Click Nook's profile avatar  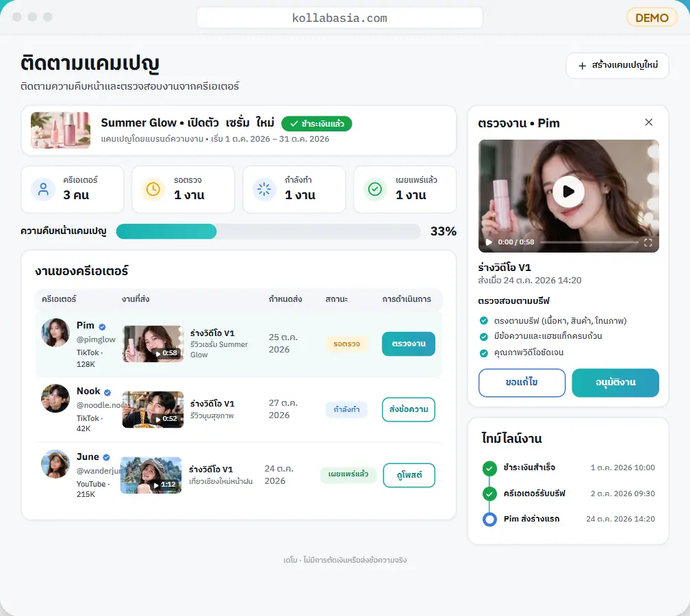click(x=55, y=398)
